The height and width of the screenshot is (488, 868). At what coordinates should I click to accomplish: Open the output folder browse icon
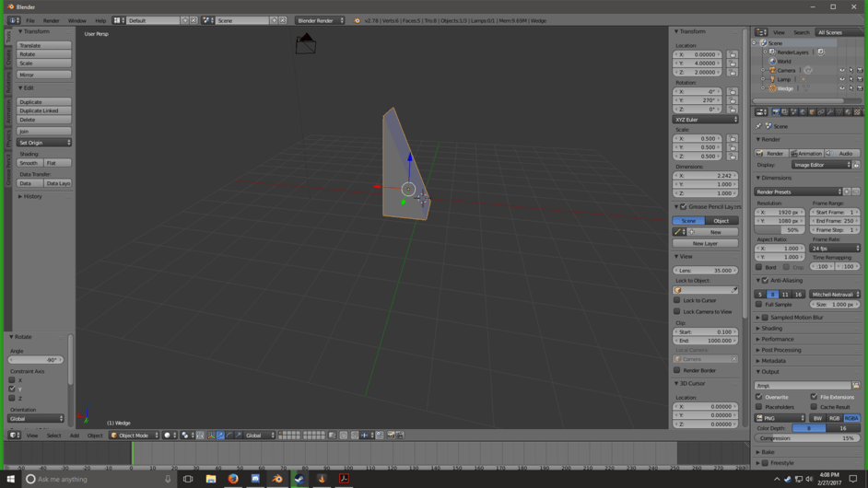[856, 386]
